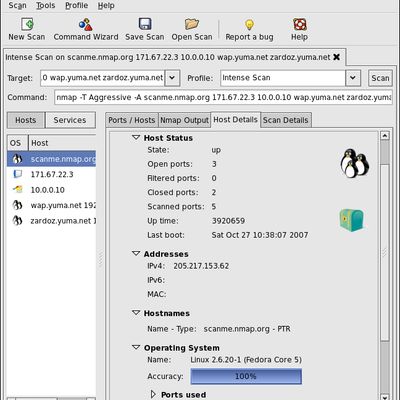Select host wap.yuma.net in the list

coord(52,205)
